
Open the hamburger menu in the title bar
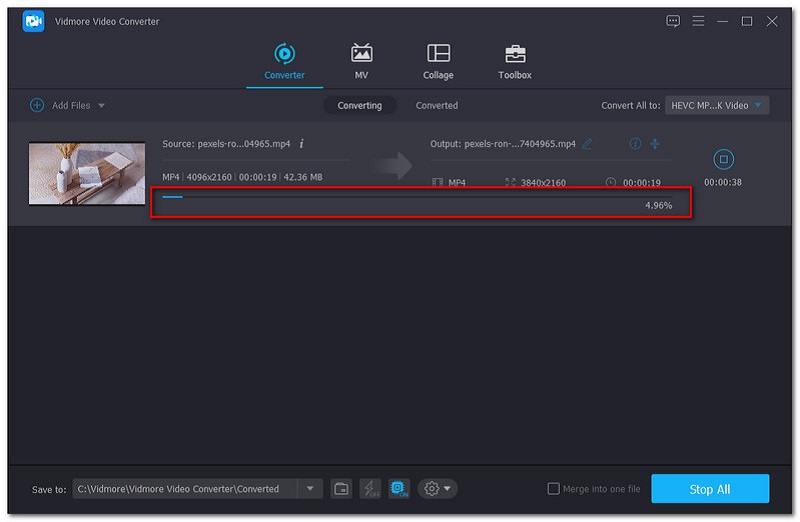pos(697,21)
